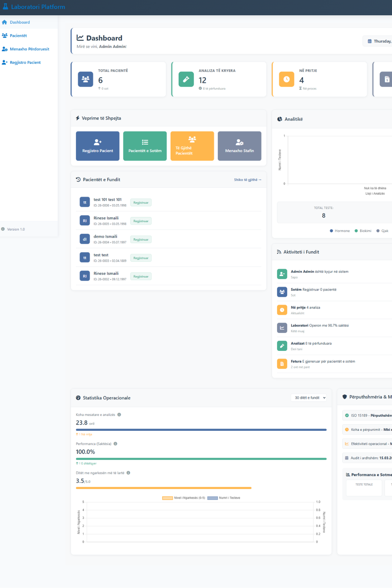Viewport: 392px width, 588px height.
Task: Open Menaxho Përdoruesit in sidebar
Action: (x=29, y=49)
